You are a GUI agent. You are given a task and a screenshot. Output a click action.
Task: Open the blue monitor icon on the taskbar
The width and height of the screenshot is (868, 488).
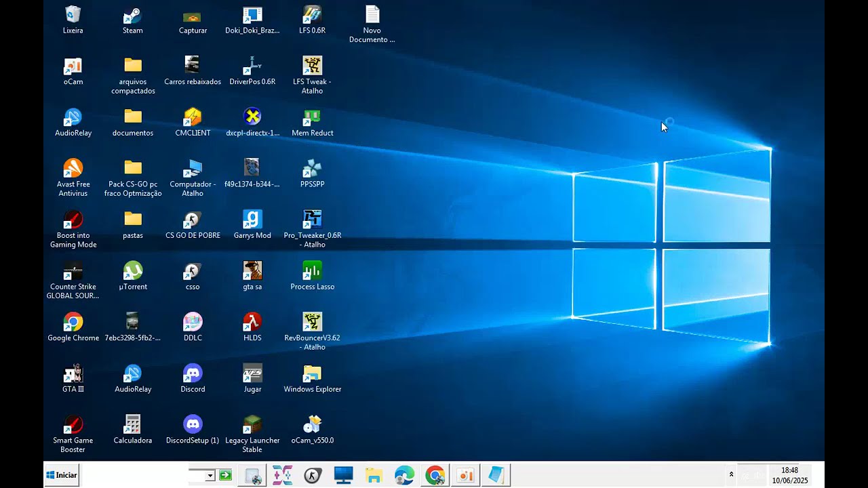point(344,476)
